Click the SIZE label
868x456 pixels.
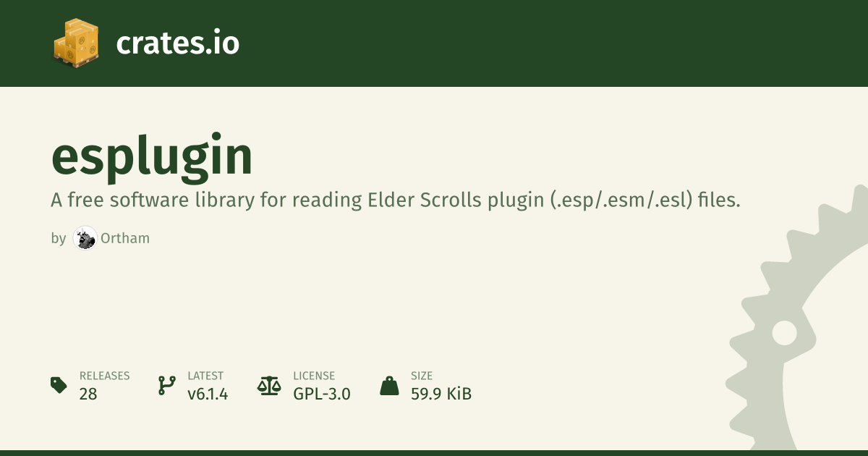click(421, 376)
